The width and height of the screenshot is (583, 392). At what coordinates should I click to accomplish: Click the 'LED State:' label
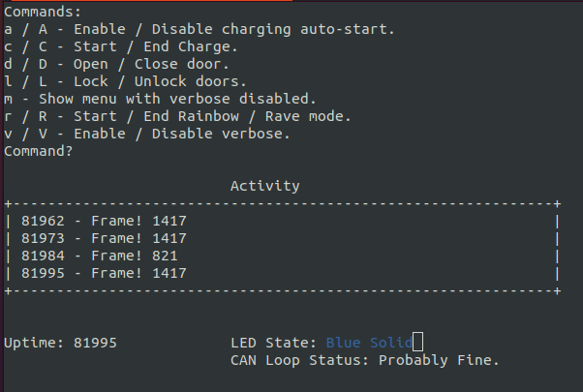(x=273, y=343)
